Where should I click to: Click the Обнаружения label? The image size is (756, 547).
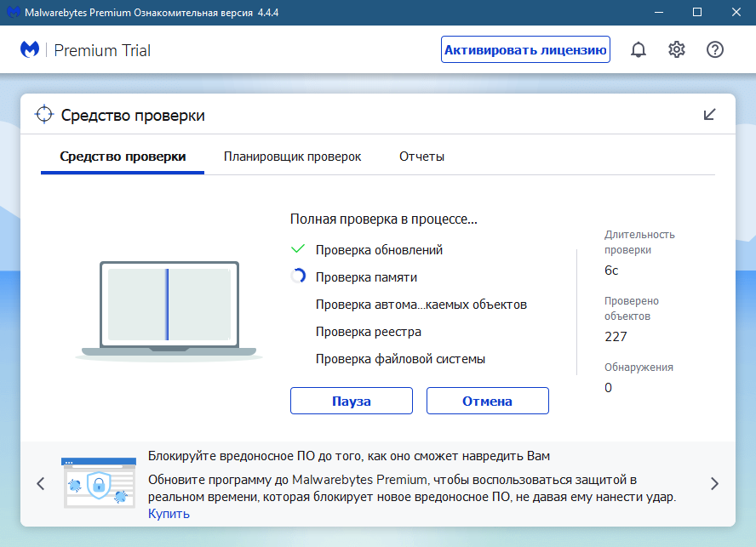[639, 368]
